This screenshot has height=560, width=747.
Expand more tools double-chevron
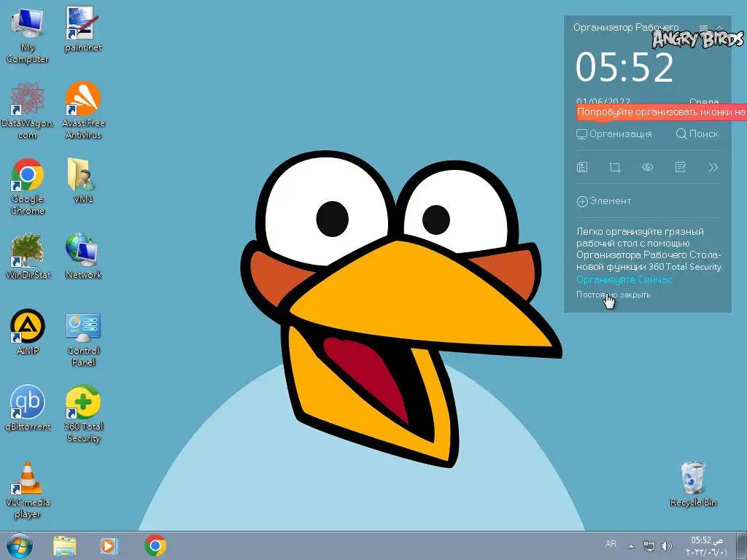713,167
